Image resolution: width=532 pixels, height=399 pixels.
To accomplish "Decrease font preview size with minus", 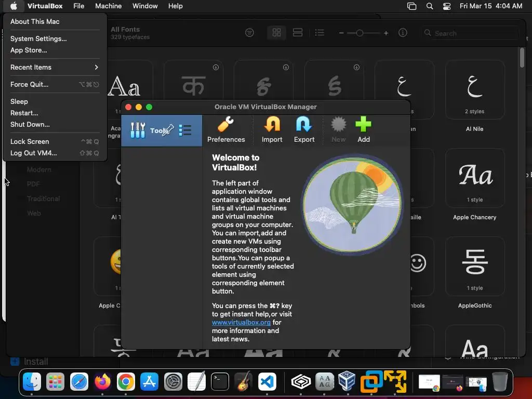I will click(341, 33).
